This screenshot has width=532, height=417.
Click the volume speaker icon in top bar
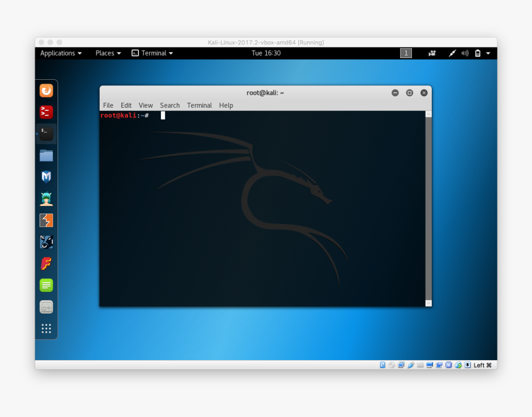(x=465, y=53)
